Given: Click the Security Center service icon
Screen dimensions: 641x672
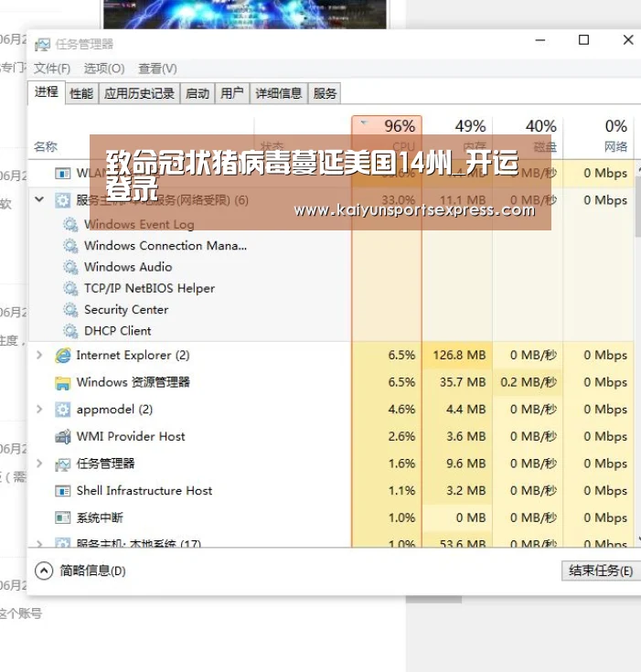Looking at the screenshot, I should (70, 309).
